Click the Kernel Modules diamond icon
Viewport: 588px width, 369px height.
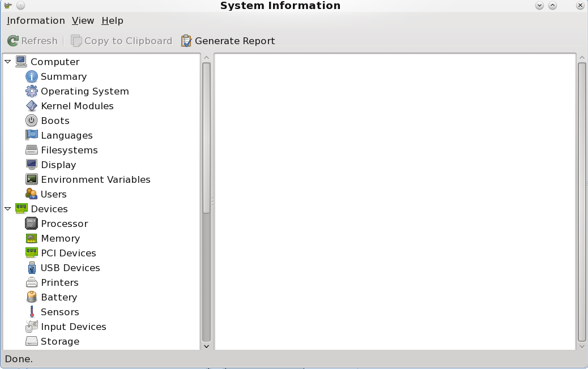[32, 106]
